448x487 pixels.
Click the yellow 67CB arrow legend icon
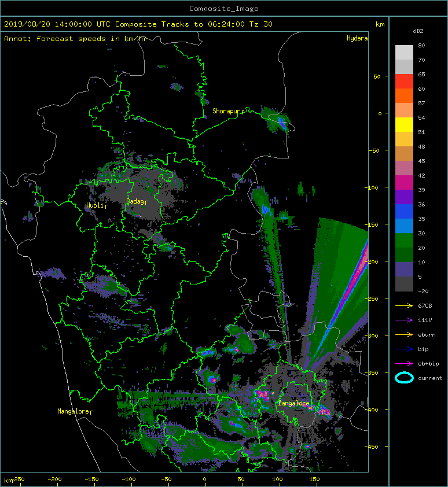coord(404,305)
